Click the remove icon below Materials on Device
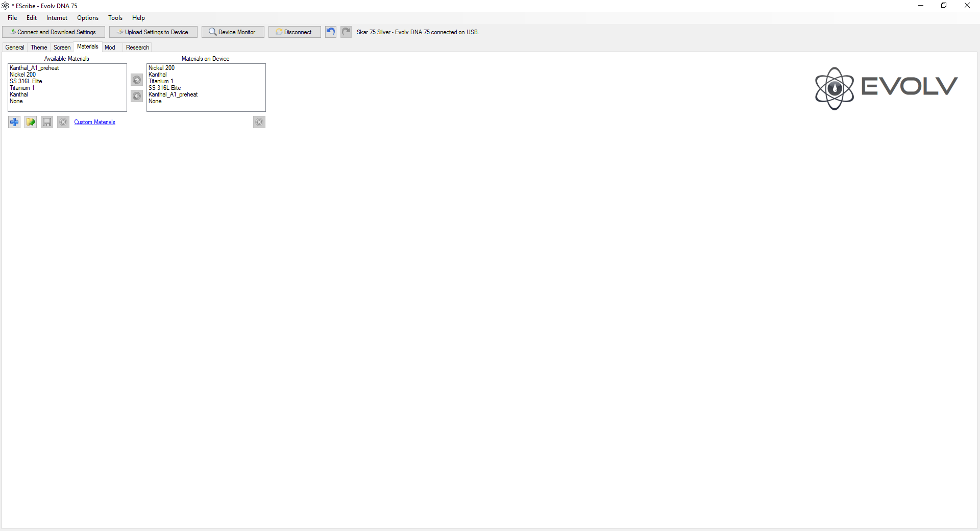Image resolution: width=980 pixels, height=531 pixels. point(259,122)
